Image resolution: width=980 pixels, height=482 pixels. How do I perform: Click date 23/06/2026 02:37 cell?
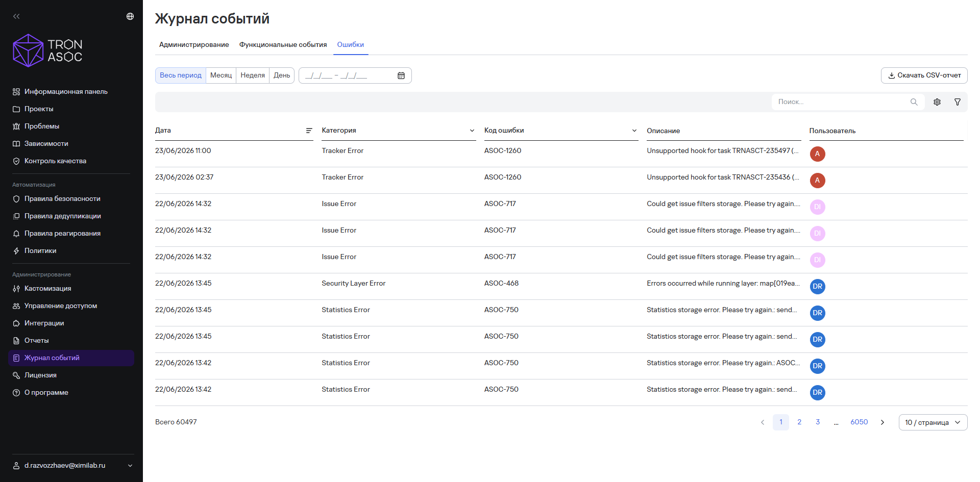[x=184, y=177]
